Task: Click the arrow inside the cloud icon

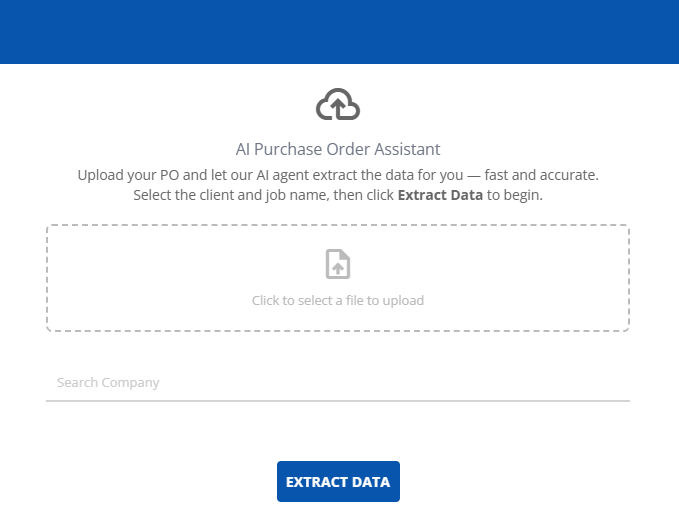Action: pos(338,104)
